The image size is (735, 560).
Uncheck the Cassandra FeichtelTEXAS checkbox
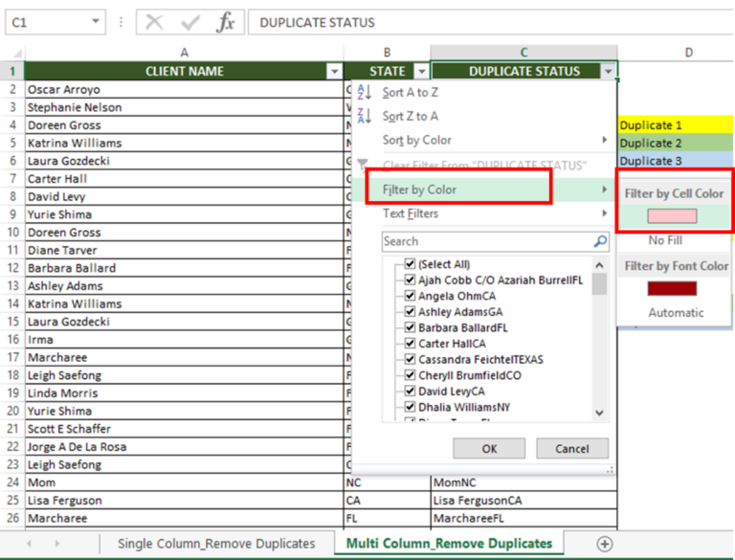[410, 359]
